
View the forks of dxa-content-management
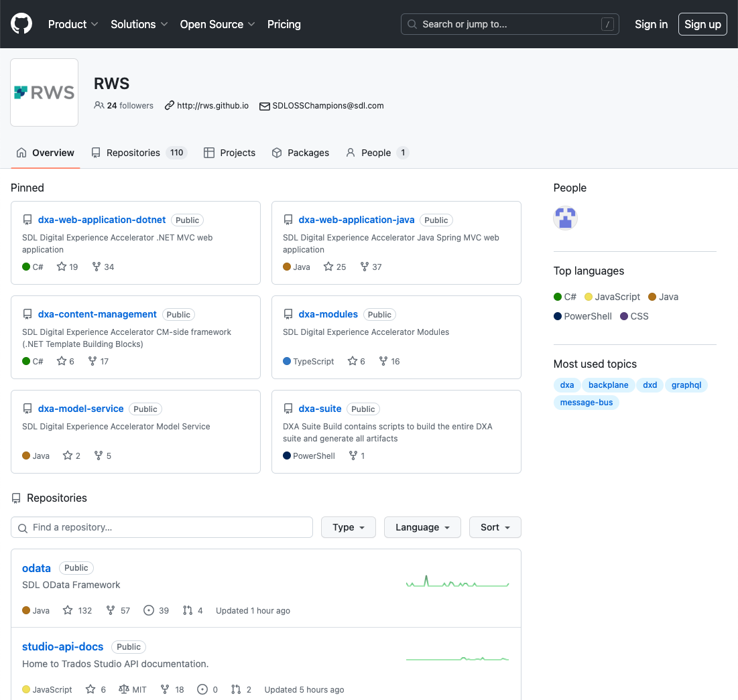(99, 361)
